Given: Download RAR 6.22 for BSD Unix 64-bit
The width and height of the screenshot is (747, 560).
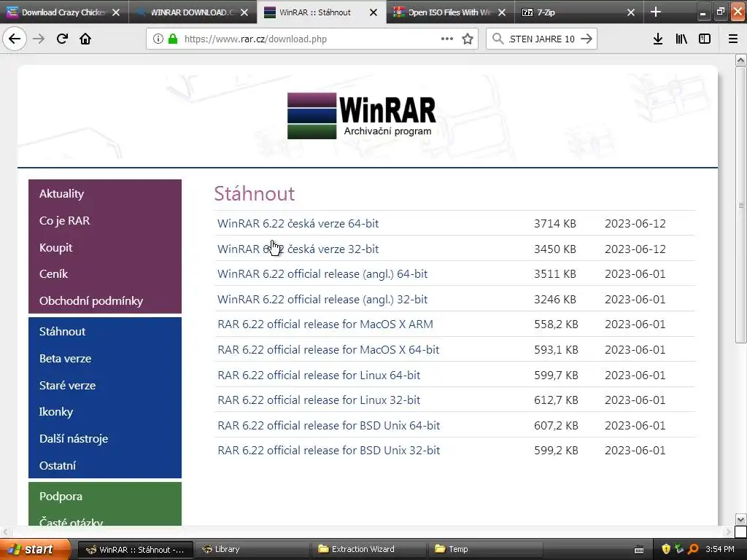Looking at the screenshot, I should [x=329, y=425].
